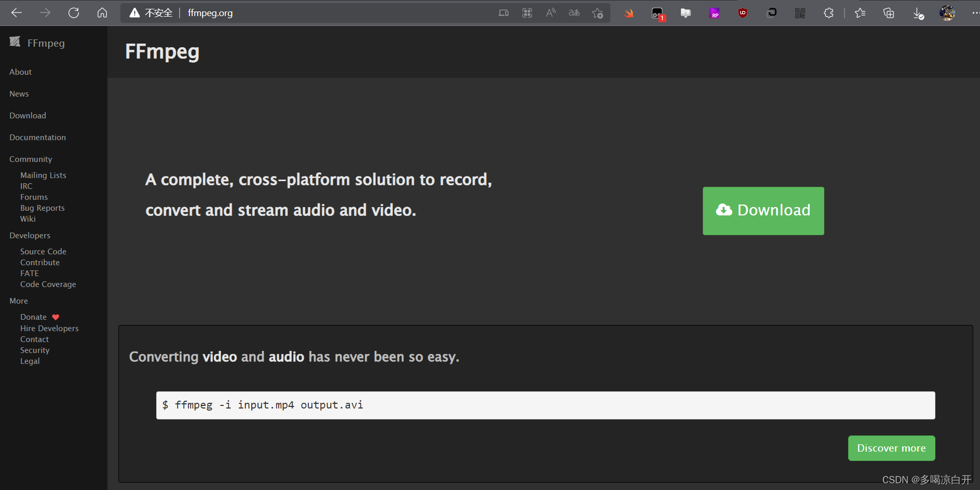Click the green Download button
980x490 pixels.
[x=764, y=211]
